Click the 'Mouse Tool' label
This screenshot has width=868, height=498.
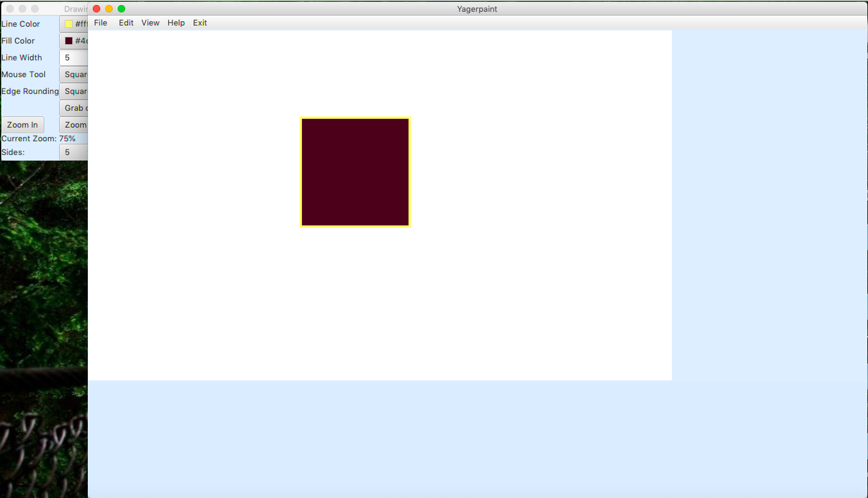(24, 75)
